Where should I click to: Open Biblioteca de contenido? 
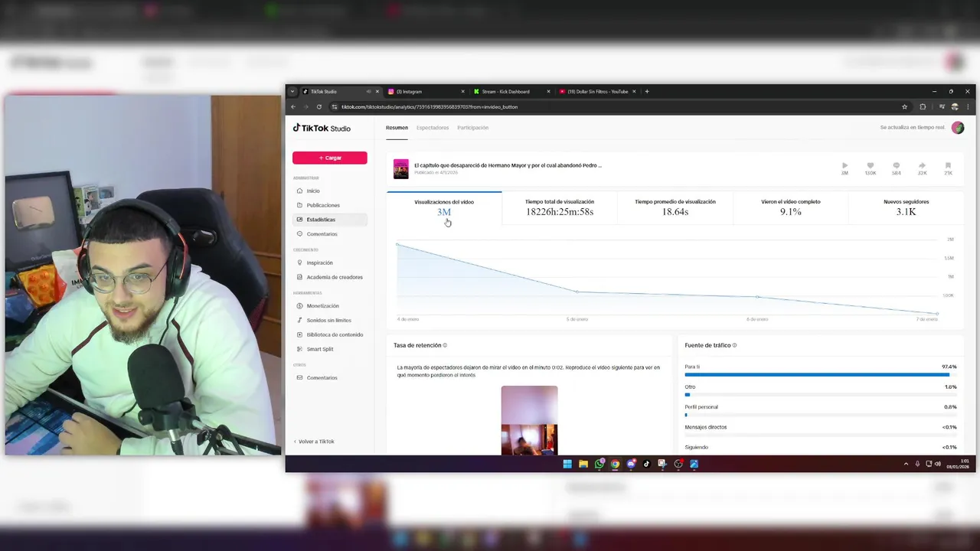pos(330,334)
